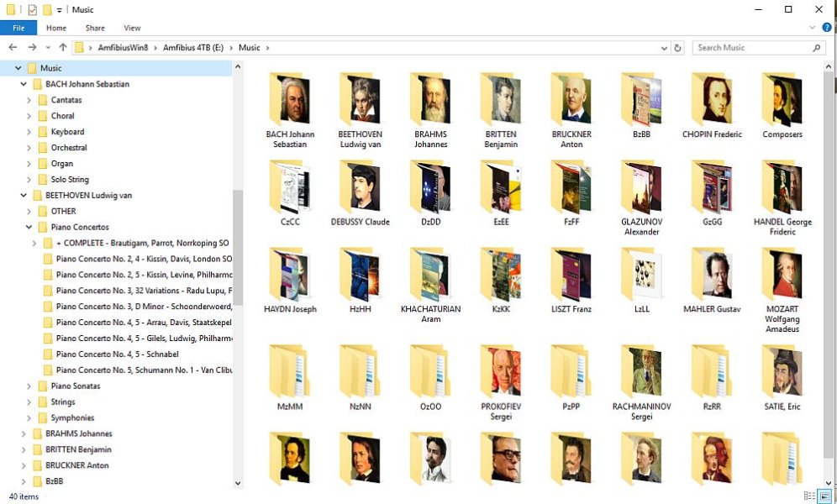
Task: Switch to details view layout
Action: (x=809, y=496)
